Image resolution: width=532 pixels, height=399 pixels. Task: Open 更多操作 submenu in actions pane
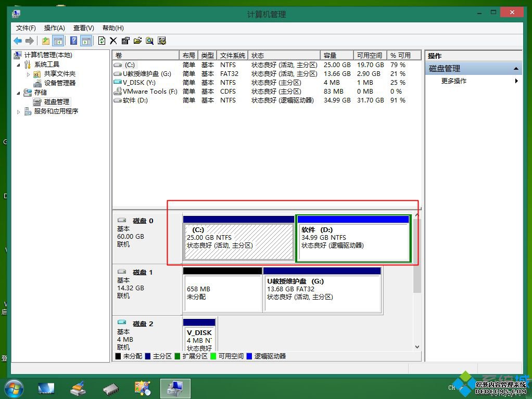473,81
